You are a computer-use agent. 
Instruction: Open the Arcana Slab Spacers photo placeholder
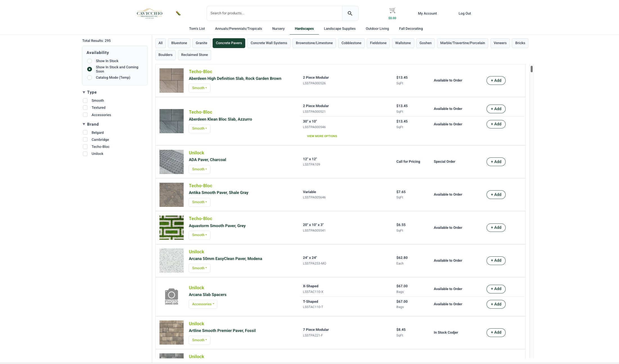pyautogui.click(x=172, y=297)
